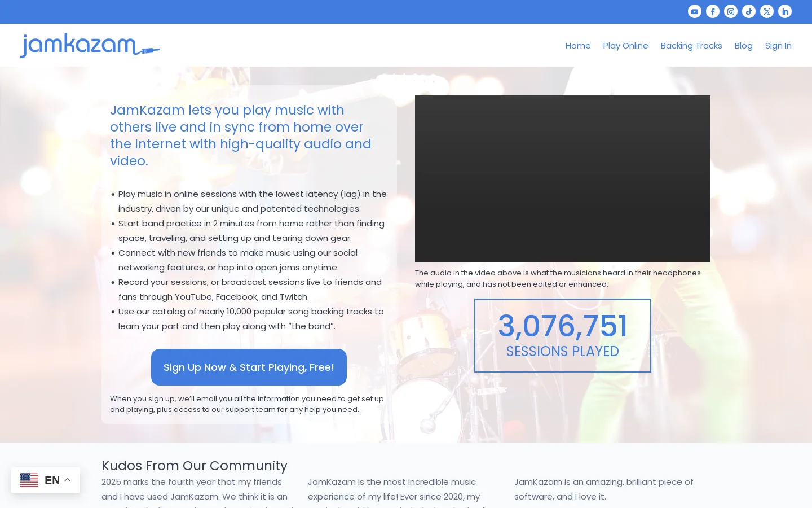Click the bullet about connecting with new friends
812x508 pixels.
237,260
